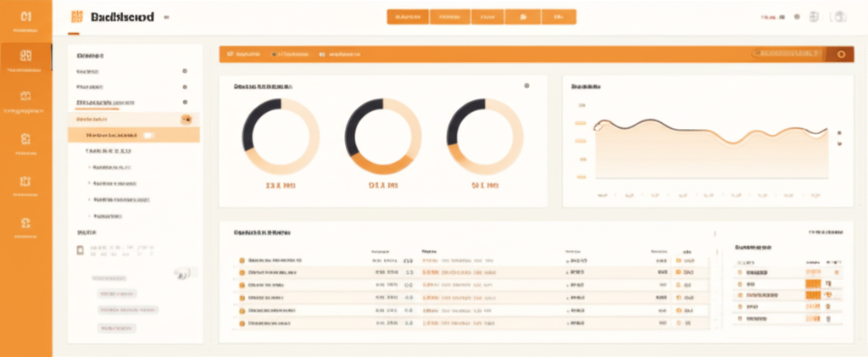Click the orange icon on the third table row

pyautogui.click(x=242, y=285)
